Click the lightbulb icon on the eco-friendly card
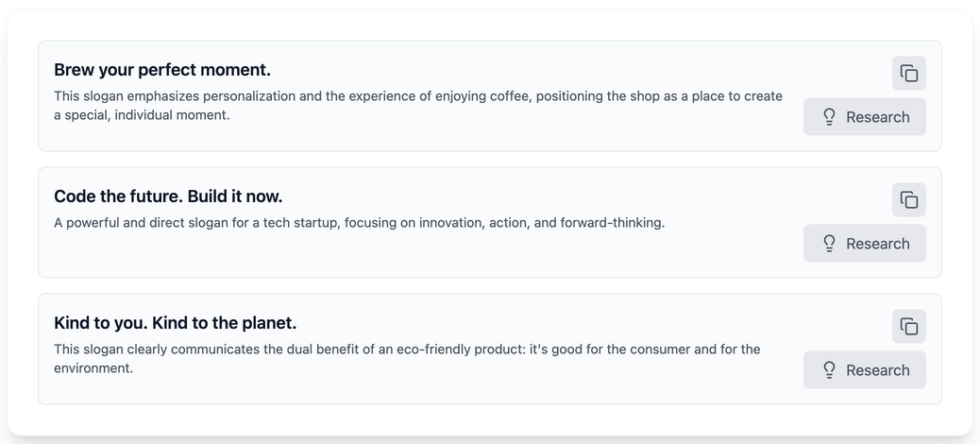This screenshot has height=444, width=980. coord(829,369)
